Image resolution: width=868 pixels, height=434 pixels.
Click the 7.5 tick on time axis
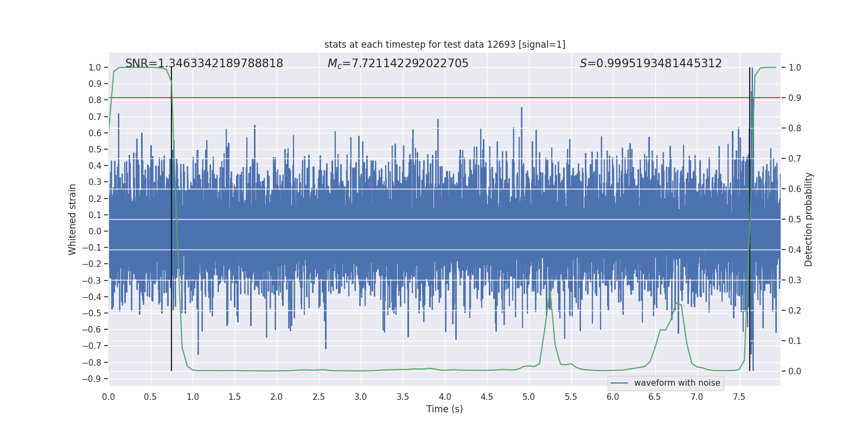(x=739, y=397)
